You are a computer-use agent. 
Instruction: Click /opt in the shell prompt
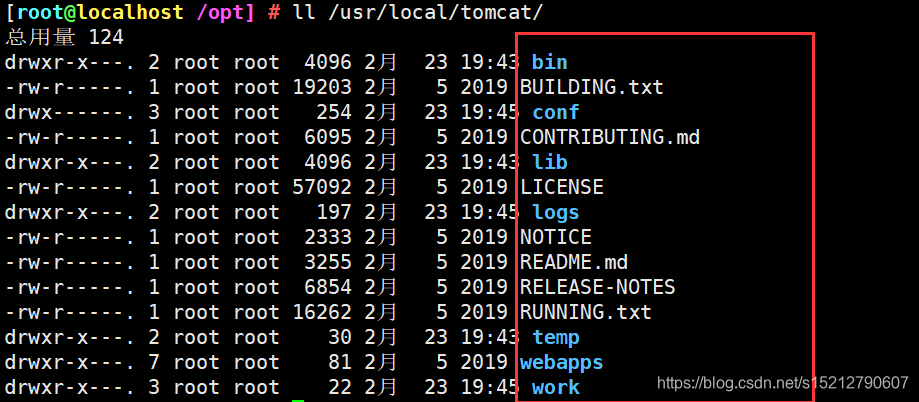click(220, 12)
